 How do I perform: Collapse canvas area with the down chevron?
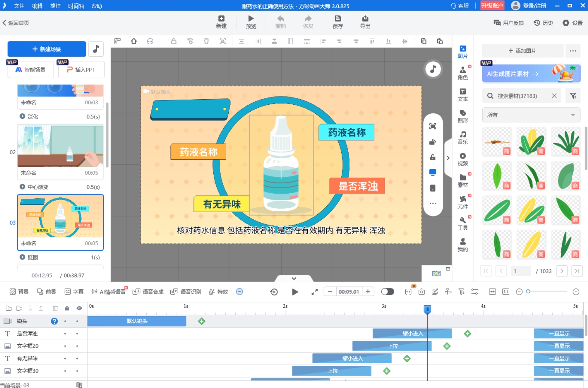click(x=294, y=278)
